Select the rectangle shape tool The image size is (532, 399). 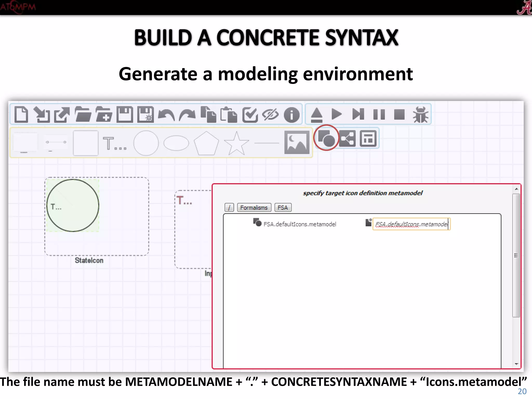[x=86, y=143]
